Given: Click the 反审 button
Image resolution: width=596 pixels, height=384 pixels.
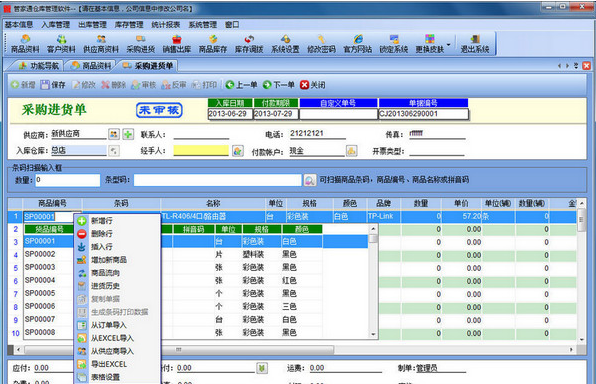Looking at the screenshot, I should pyautogui.click(x=174, y=85).
